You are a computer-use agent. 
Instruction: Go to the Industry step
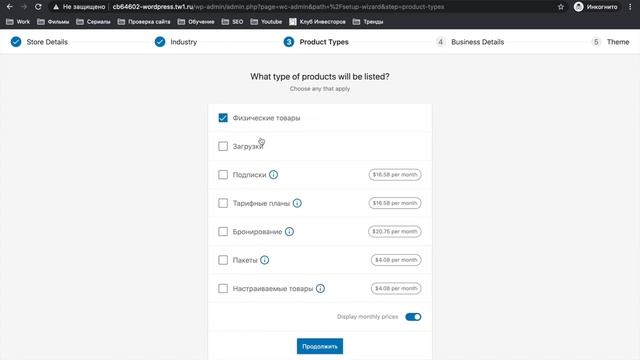coord(176,42)
